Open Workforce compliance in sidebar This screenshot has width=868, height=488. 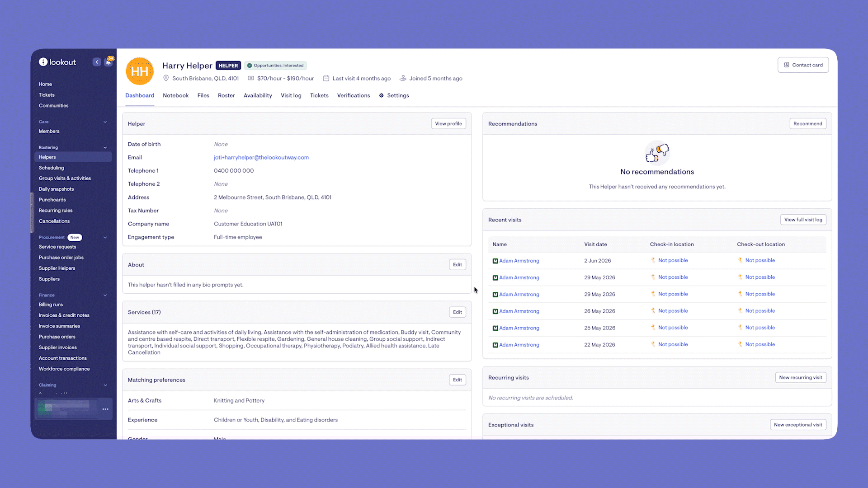(64, 369)
